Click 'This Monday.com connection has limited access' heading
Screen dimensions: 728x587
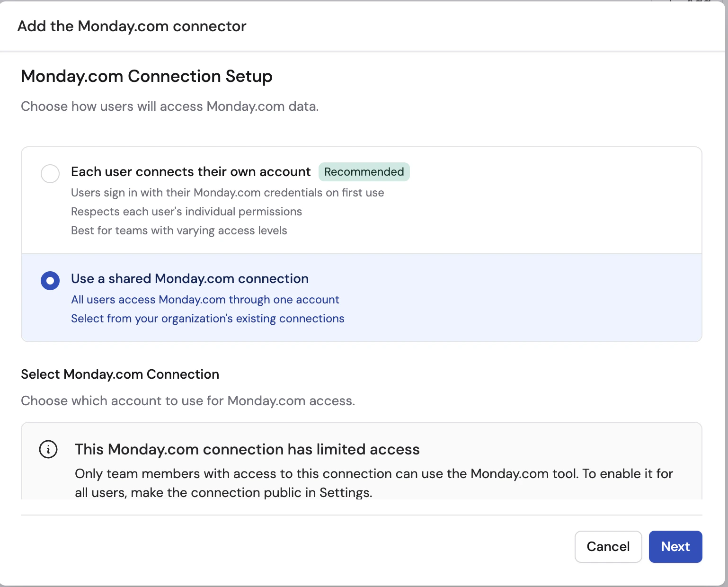click(247, 449)
